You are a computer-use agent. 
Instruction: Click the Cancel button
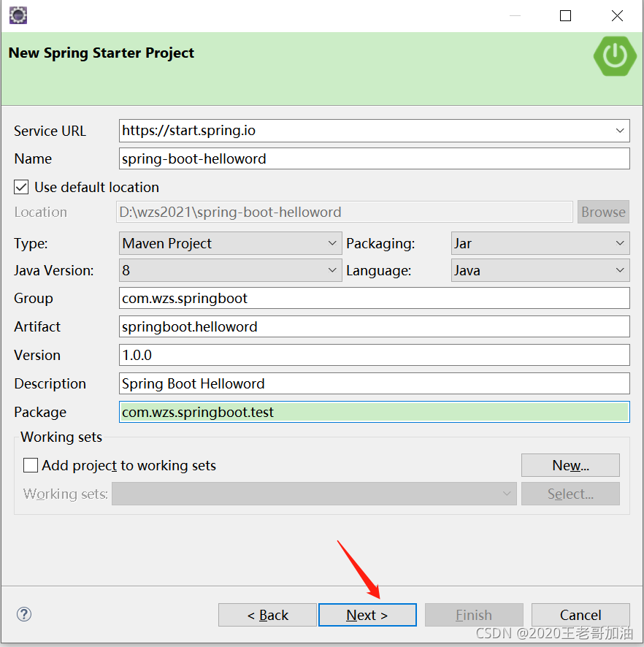coord(580,615)
